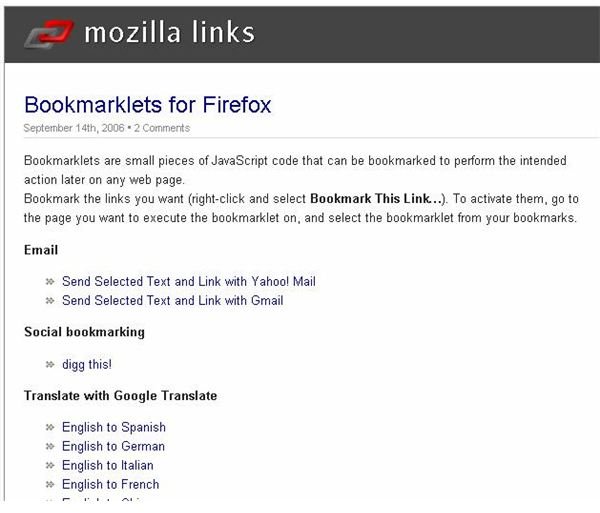Click bullet icon beside English to Spanish
This screenshot has height=513, width=600.
(50, 427)
